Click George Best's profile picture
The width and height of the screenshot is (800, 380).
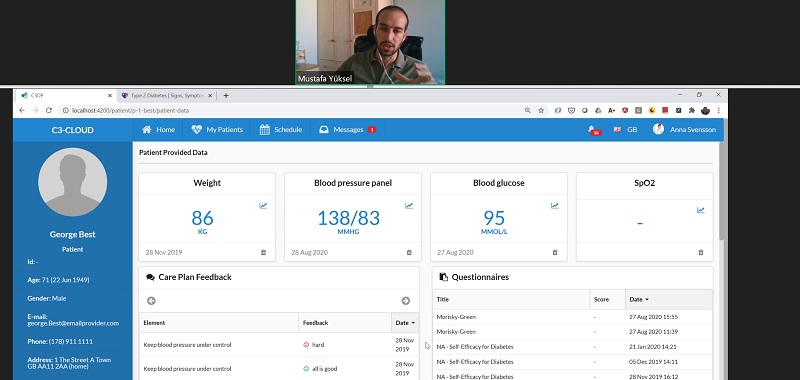pyautogui.click(x=72, y=182)
